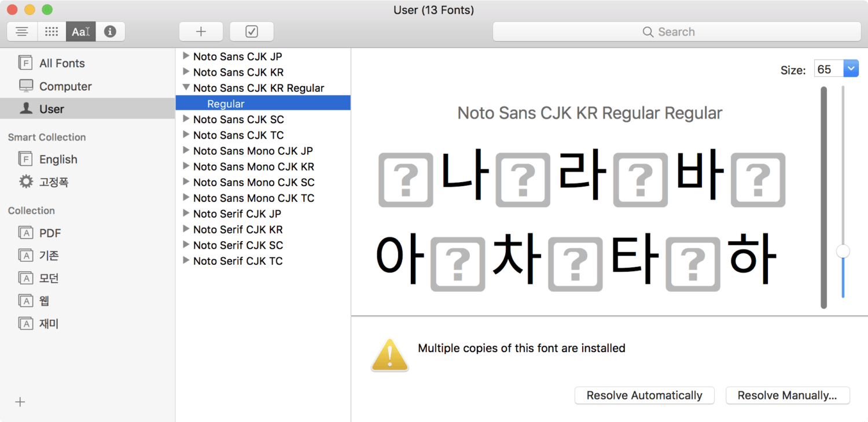Click the Search field

click(676, 32)
